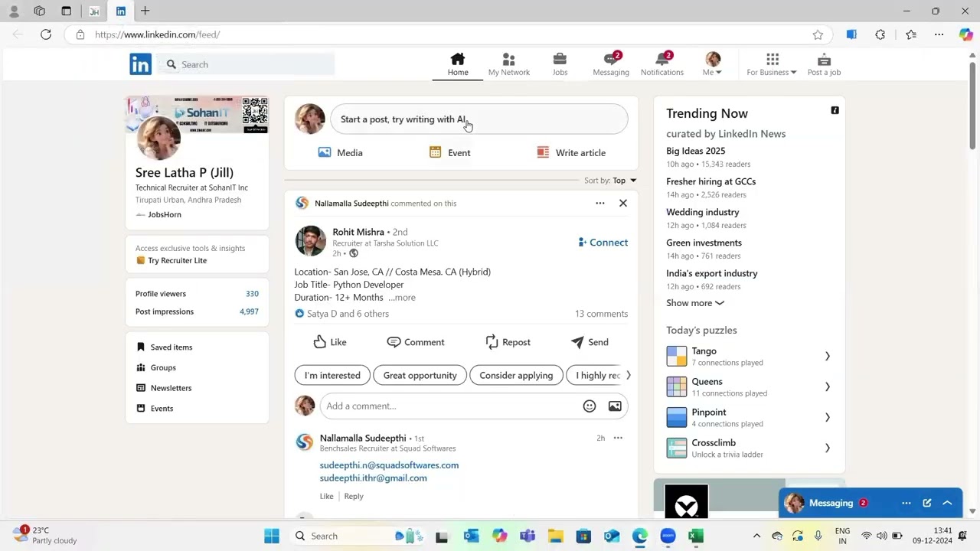
Task: Add Media to a new post
Action: point(340,152)
